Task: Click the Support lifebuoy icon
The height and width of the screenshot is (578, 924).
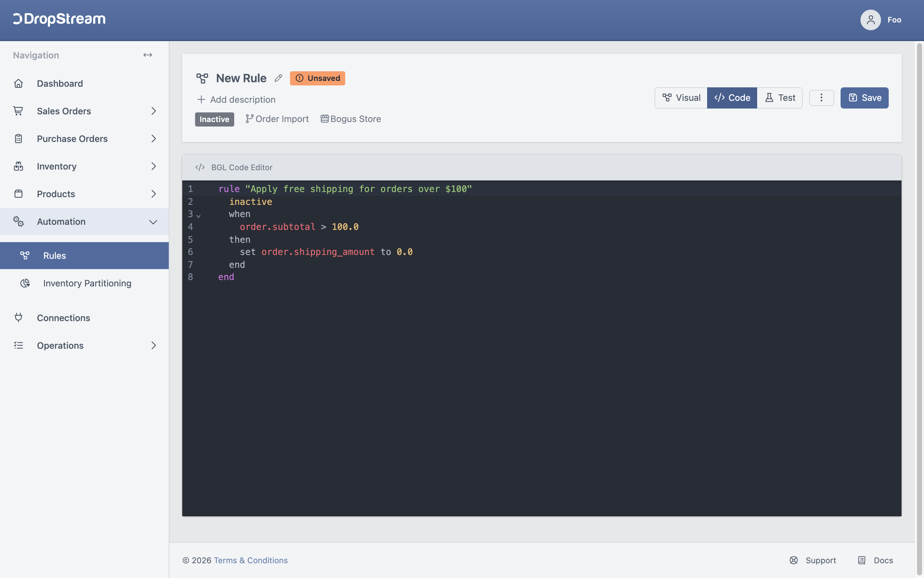Action: click(x=793, y=560)
